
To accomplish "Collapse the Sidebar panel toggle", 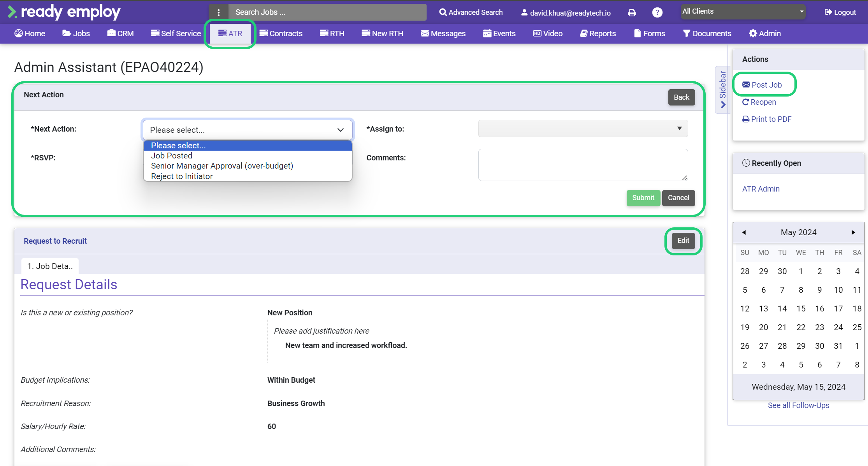I will tap(722, 90).
